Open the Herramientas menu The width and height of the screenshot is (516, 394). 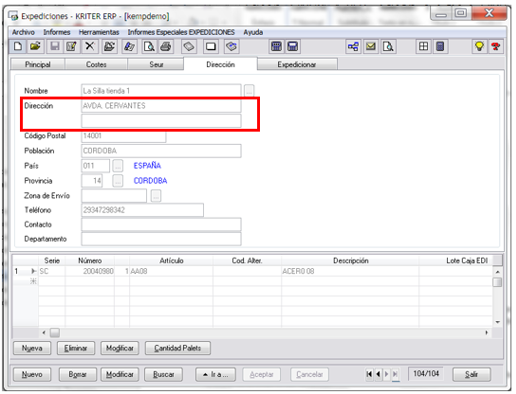(99, 32)
